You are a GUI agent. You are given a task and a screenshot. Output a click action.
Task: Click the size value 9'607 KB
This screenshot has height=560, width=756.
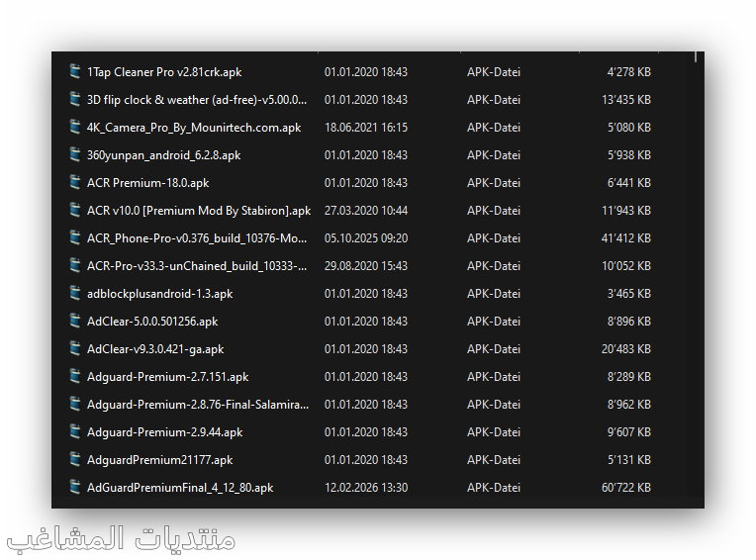[x=629, y=432]
